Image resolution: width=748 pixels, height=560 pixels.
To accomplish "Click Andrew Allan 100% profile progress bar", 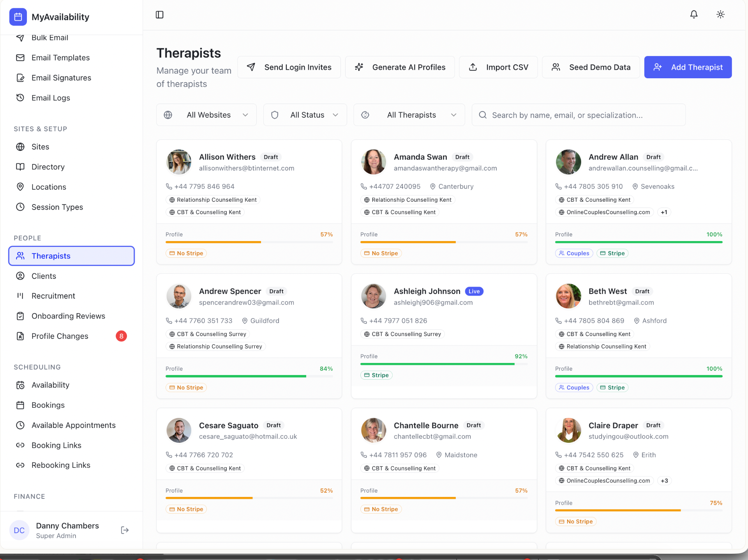I will (639, 242).
